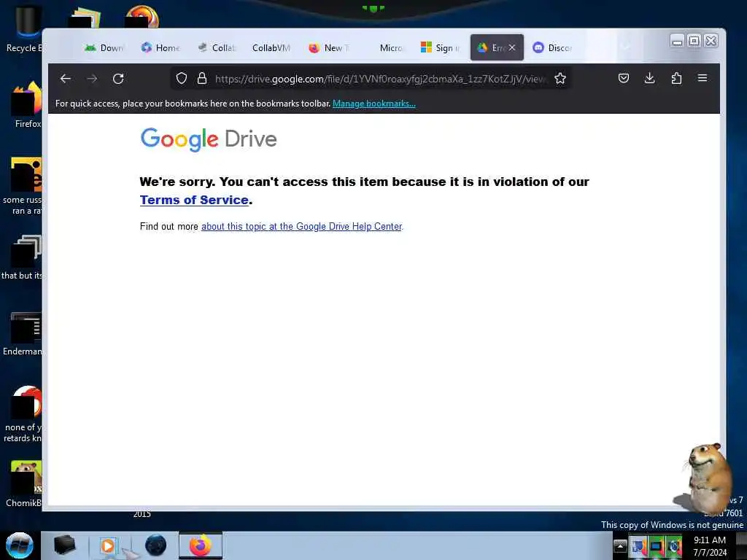Open the Firefox downloads panel

(649, 78)
